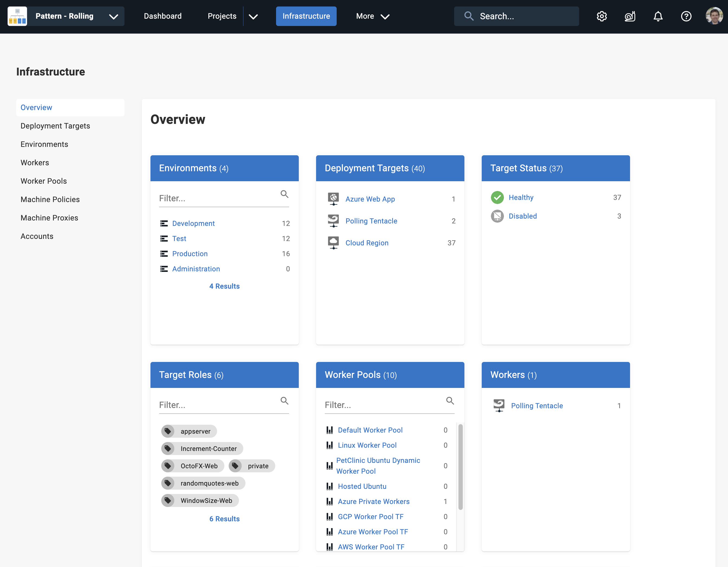Click the search magnifier in Environments card
The image size is (728, 567).
coord(284,194)
